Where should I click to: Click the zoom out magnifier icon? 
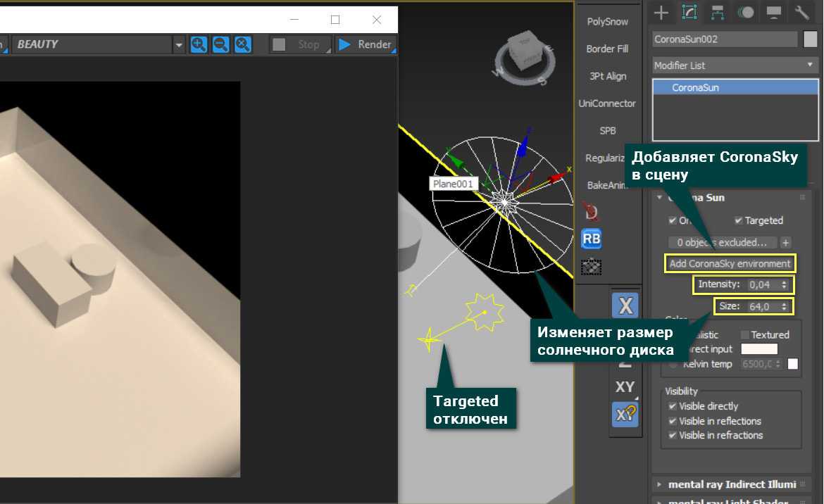point(221,44)
